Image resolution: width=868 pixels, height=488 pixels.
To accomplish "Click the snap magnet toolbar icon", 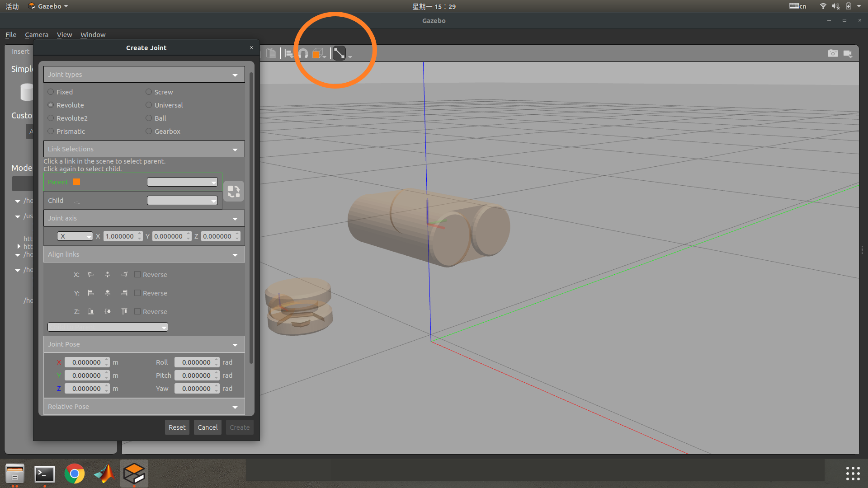I will point(303,53).
